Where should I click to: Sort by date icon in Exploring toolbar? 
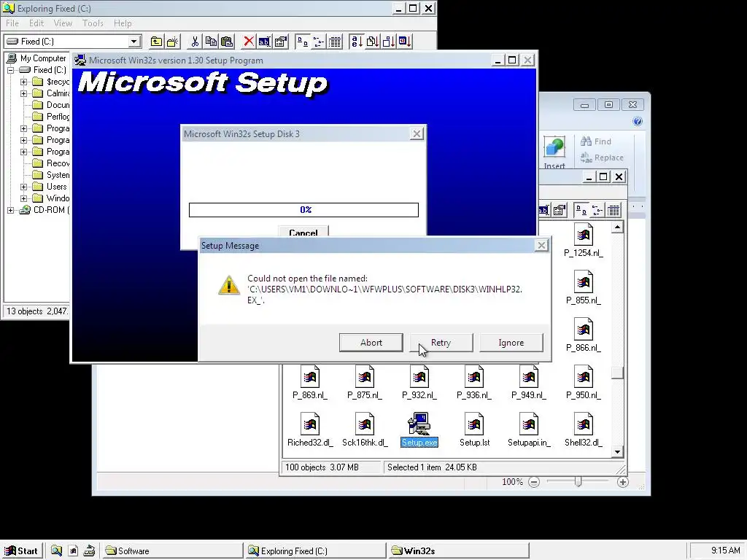(x=405, y=42)
